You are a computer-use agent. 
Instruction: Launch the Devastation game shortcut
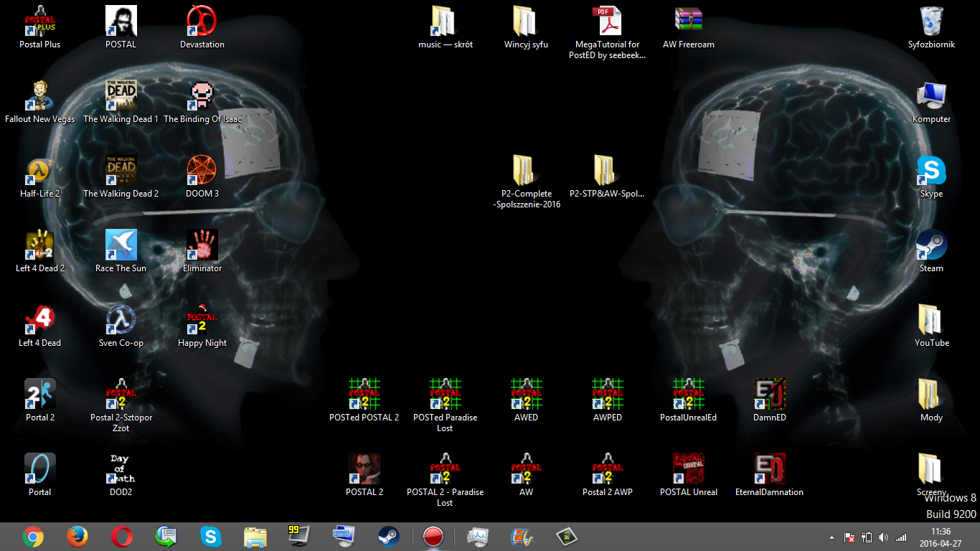click(202, 27)
